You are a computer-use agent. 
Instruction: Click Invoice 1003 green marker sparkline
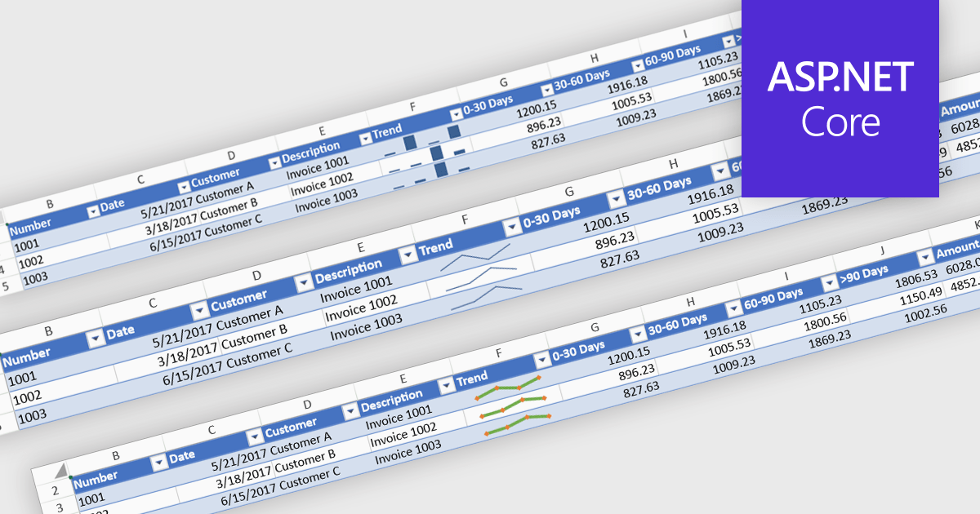click(519, 423)
